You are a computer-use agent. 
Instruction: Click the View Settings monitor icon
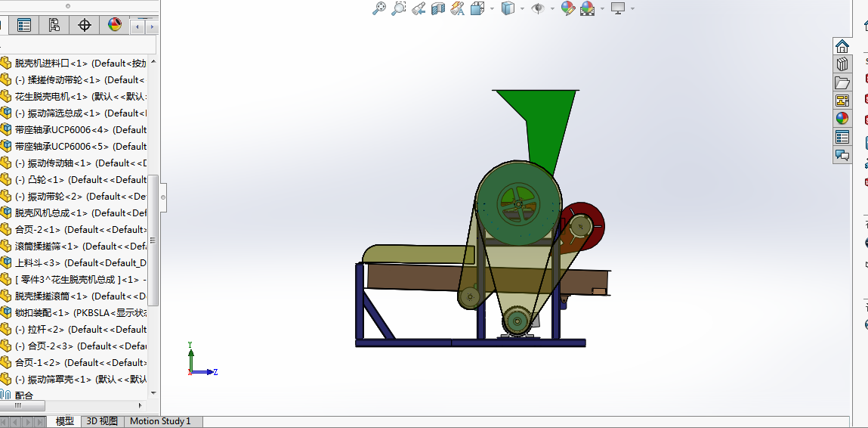point(618,8)
